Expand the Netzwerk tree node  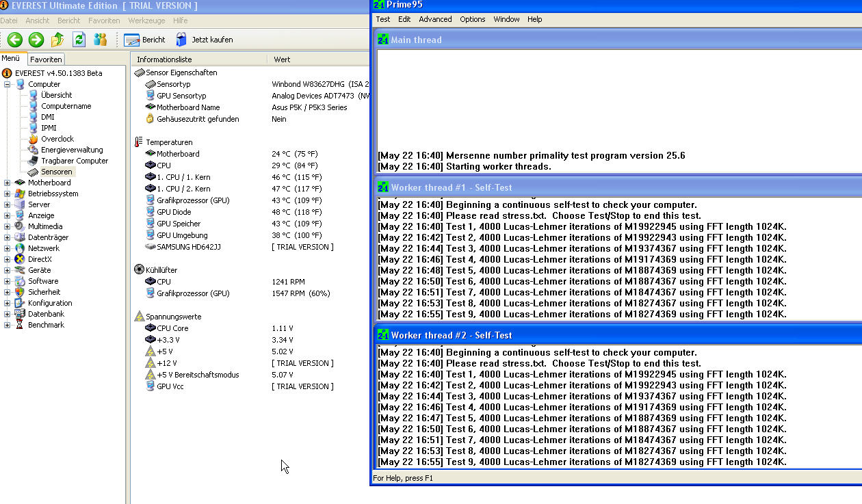tap(8, 248)
